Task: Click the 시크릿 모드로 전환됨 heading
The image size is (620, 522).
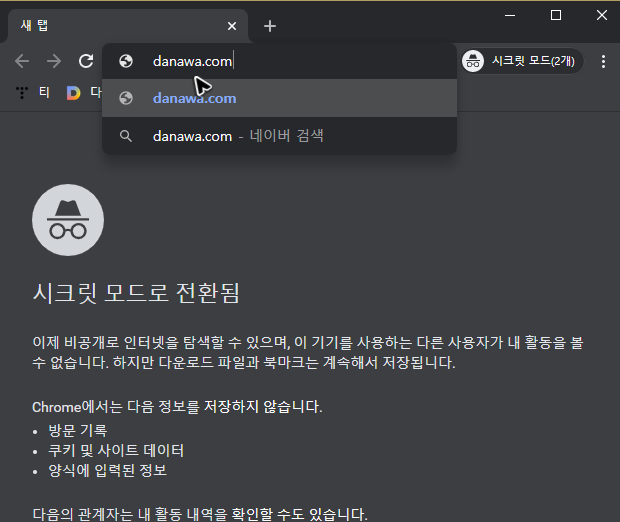Action: 136,293
